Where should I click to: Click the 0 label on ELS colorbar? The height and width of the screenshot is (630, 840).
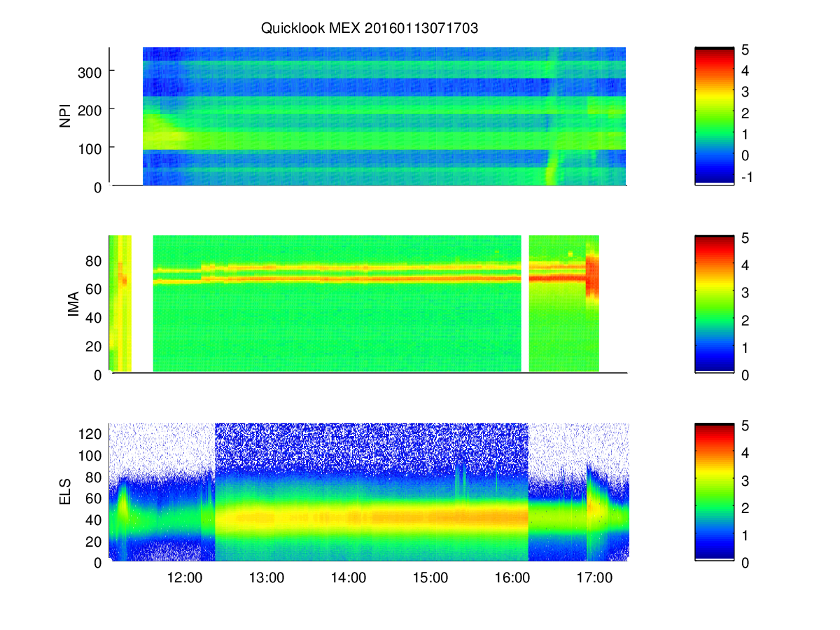point(745,562)
